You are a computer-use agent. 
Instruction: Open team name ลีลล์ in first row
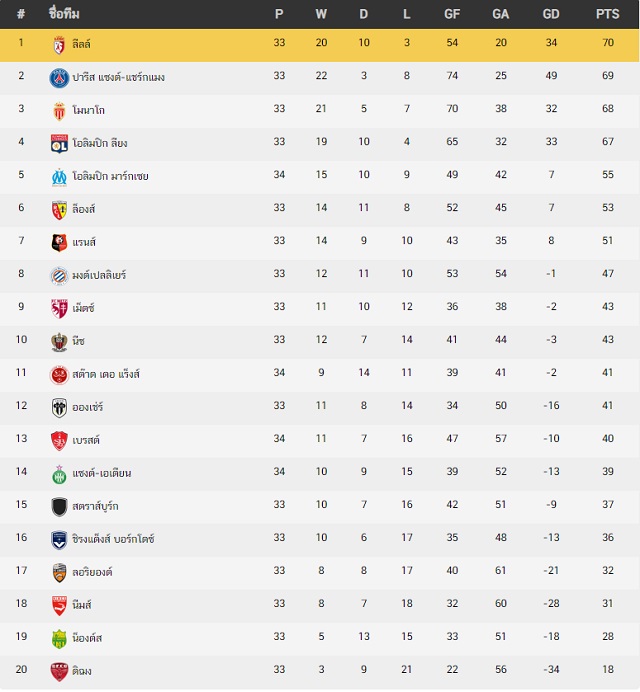81,44
